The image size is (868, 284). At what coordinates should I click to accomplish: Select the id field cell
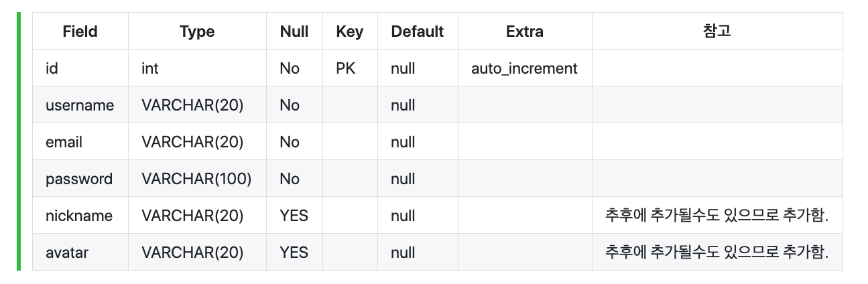80,68
